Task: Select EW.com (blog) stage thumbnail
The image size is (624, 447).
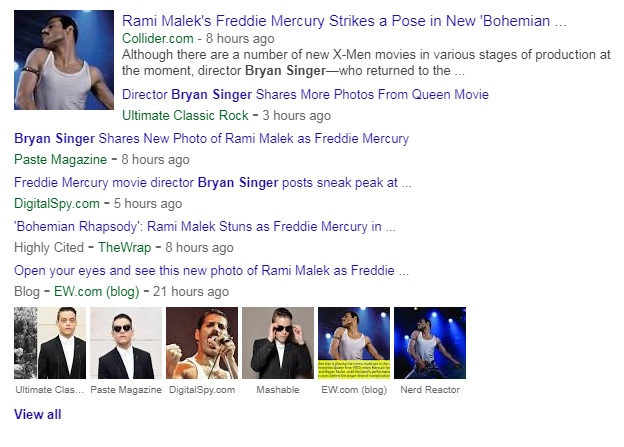Action: pos(353,342)
